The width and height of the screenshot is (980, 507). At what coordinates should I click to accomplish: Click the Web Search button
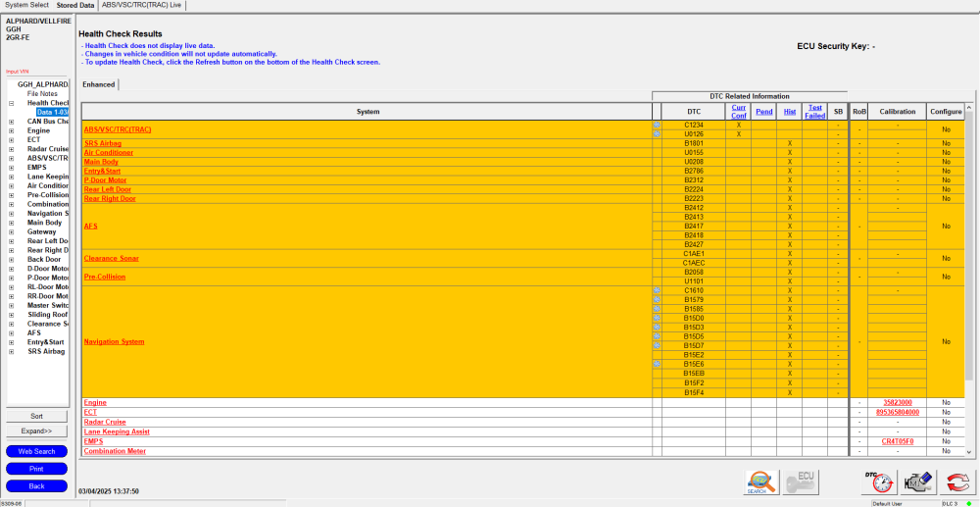tap(37, 451)
